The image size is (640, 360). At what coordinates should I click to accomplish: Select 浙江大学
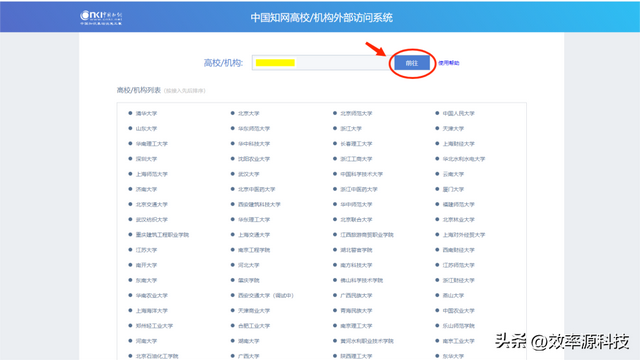click(x=351, y=129)
